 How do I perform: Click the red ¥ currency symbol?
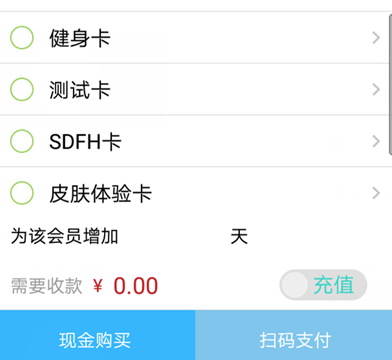(x=98, y=286)
